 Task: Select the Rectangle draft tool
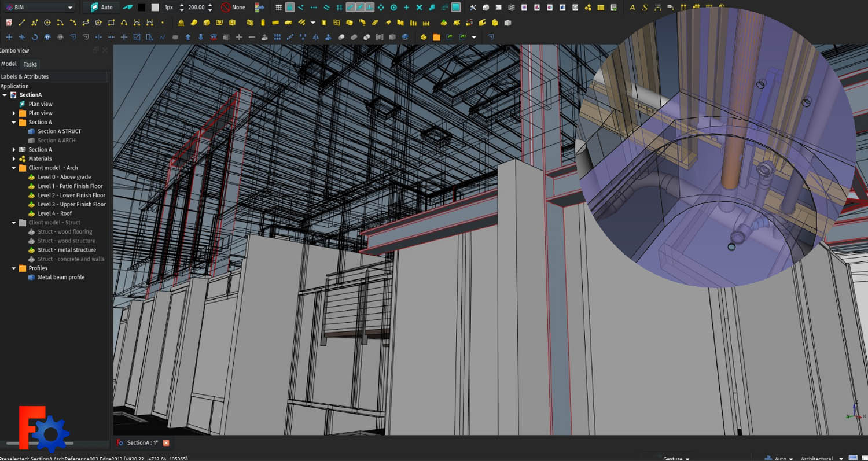click(111, 23)
